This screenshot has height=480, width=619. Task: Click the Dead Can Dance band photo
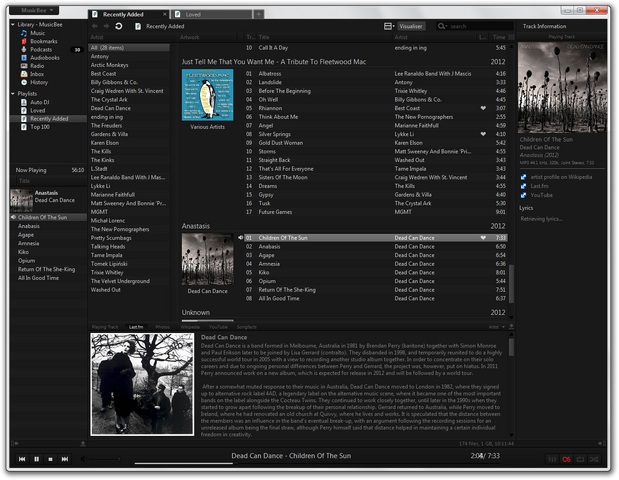[x=142, y=384]
